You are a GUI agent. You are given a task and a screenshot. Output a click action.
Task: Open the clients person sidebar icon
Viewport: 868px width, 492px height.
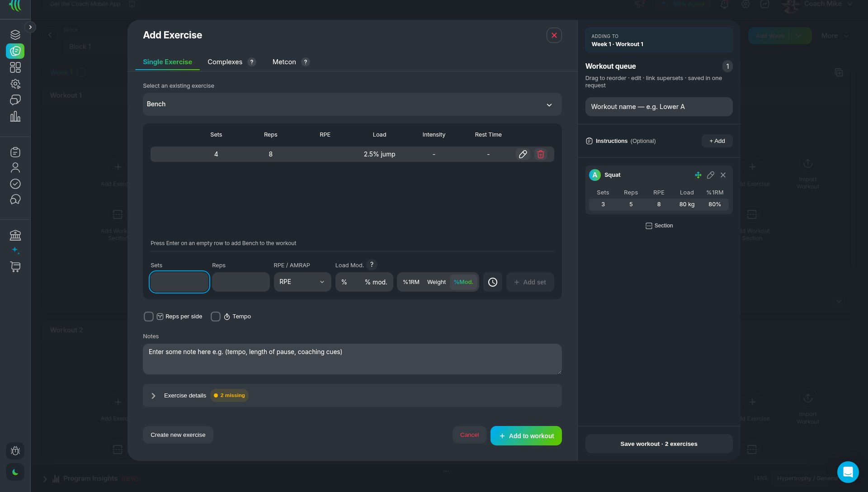point(15,168)
